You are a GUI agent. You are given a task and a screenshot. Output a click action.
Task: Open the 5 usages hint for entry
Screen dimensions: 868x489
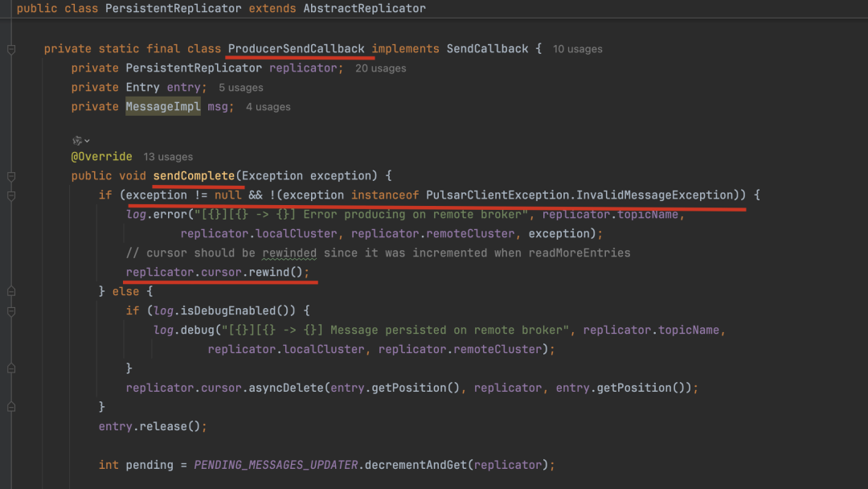tap(241, 88)
